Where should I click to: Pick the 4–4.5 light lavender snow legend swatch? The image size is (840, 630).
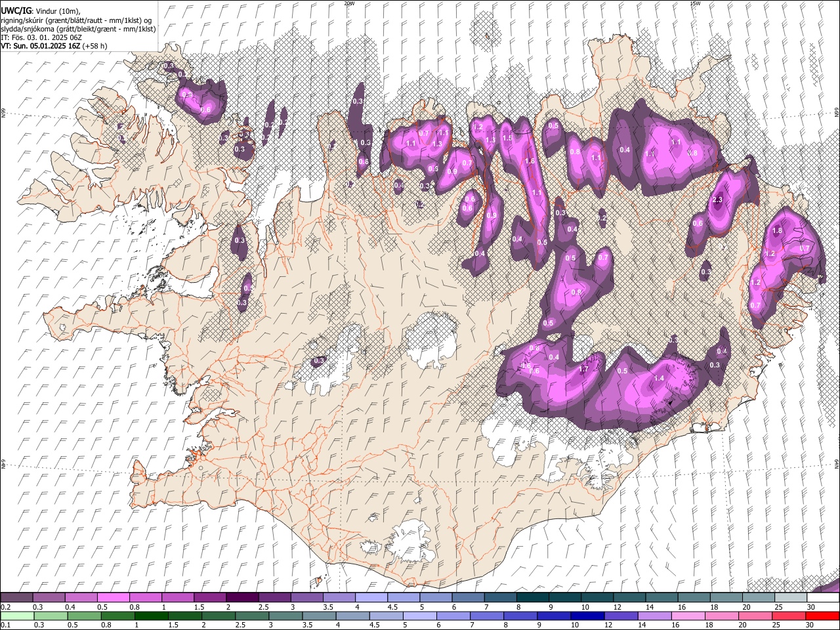tap(371, 598)
